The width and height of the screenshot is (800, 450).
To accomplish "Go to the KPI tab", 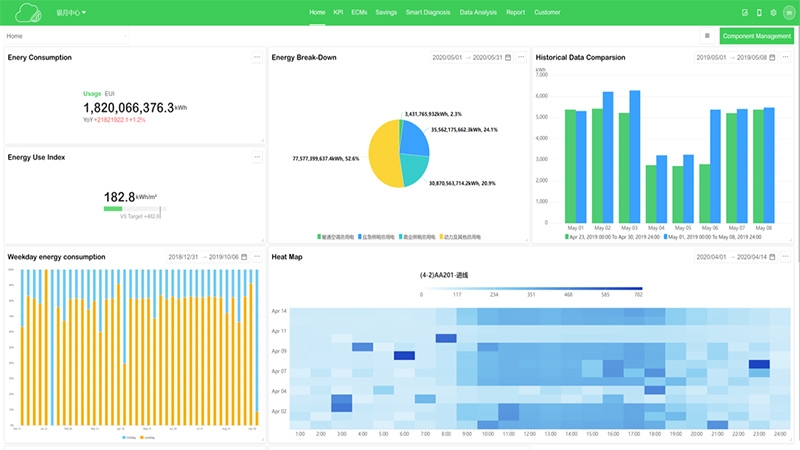I will coord(338,13).
